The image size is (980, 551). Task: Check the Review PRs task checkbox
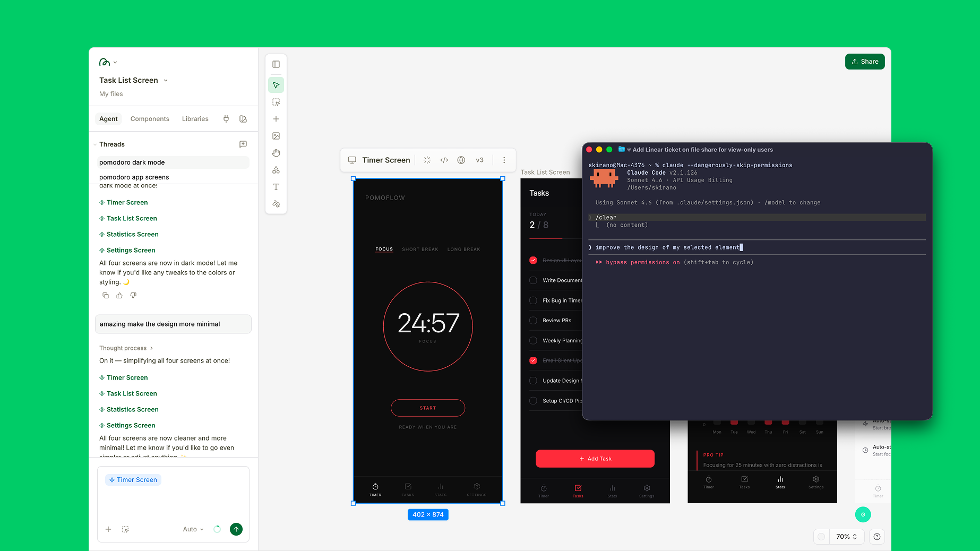(x=533, y=321)
